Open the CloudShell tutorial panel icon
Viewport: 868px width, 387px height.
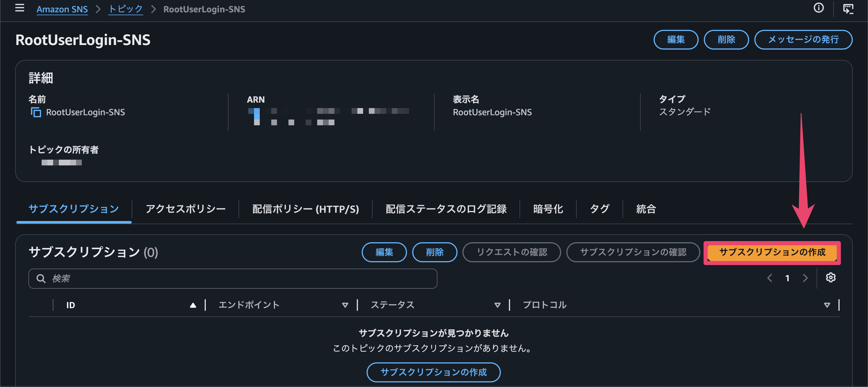(x=848, y=9)
